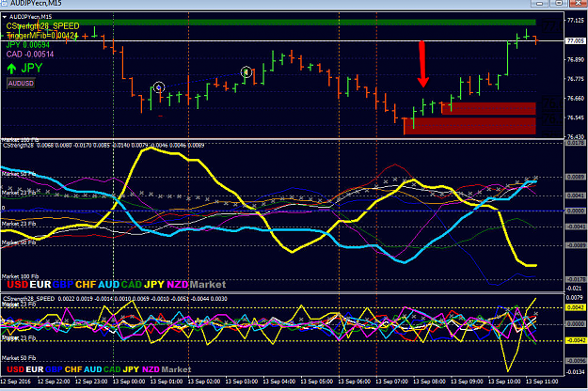This screenshot has height=391, width=588.
Task: Click time axis label 12 Sep 22:00
Action: [54, 382]
